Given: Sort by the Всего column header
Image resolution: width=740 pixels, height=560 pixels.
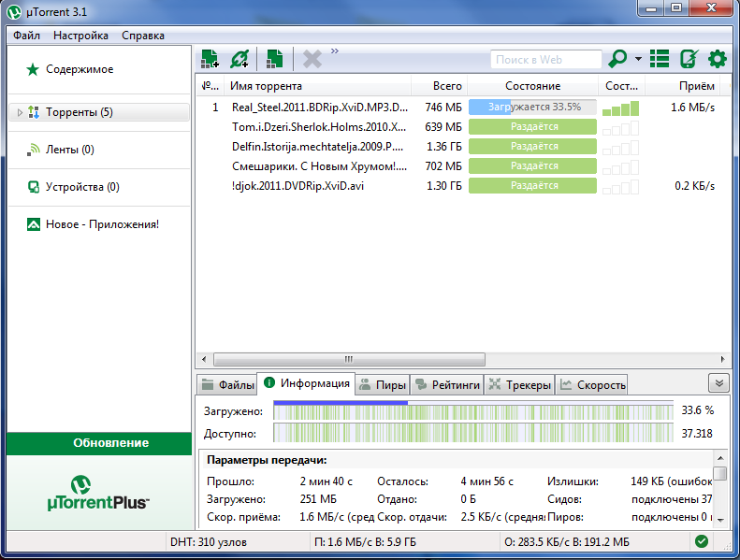Looking at the screenshot, I should pyautogui.click(x=440, y=86).
